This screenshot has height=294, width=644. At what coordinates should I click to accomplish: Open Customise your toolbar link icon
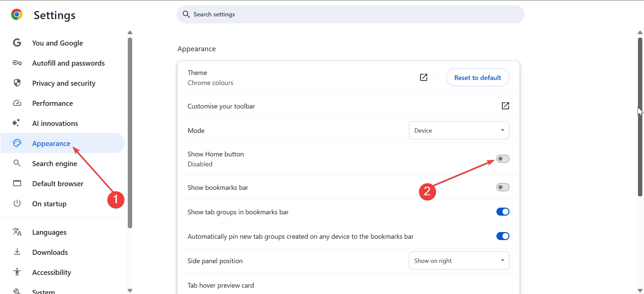pos(505,106)
